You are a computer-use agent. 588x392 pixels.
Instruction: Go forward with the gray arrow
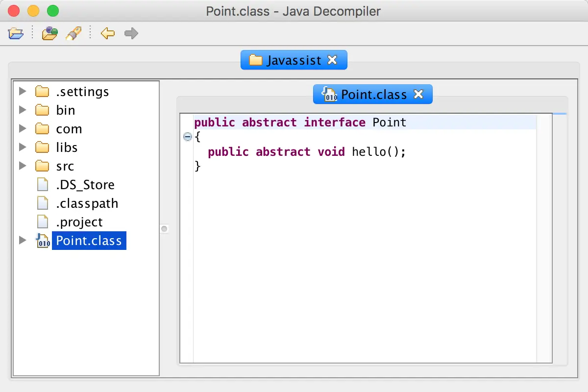click(x=131, y=34)
